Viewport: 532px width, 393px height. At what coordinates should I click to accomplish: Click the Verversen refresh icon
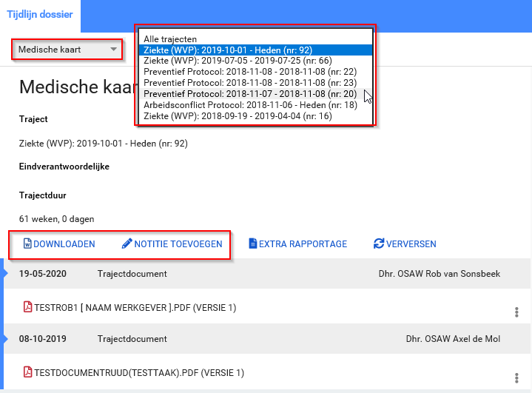pyautogui.click(x=379, y=243)
